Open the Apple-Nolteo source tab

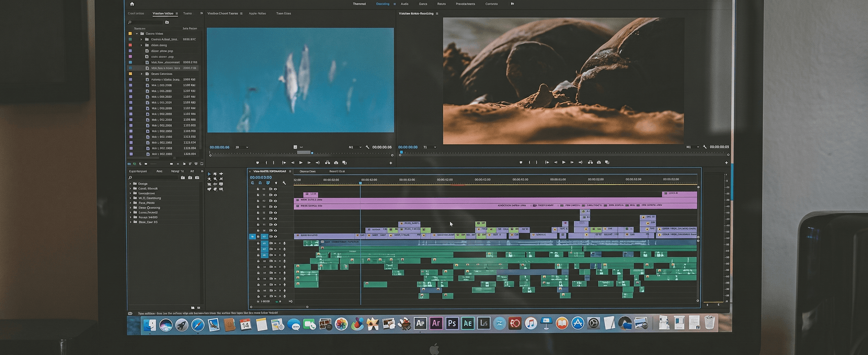(x=257, y=13)
